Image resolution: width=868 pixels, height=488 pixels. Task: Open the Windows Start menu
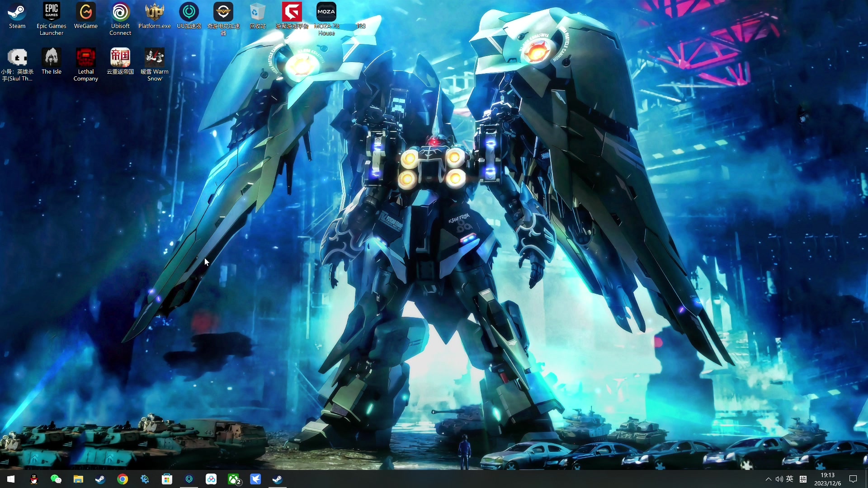11,479
